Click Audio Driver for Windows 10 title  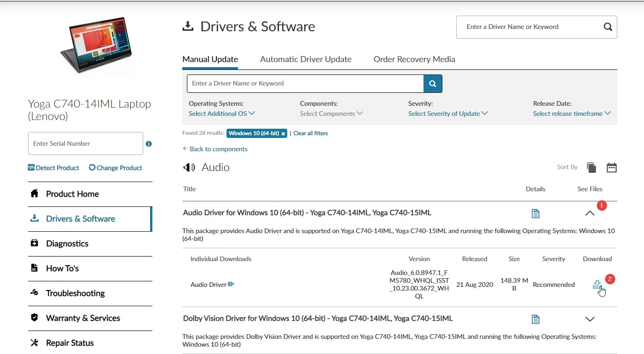(x=307, y=213)
